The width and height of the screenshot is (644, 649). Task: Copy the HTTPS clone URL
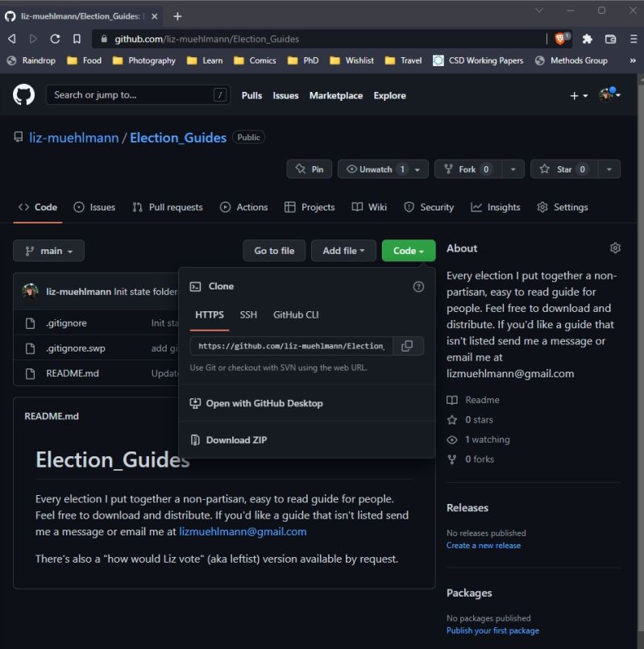(x=407, y=346)
